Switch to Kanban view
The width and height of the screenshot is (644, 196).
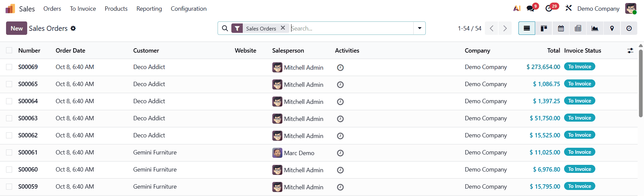tap(544, 28)
